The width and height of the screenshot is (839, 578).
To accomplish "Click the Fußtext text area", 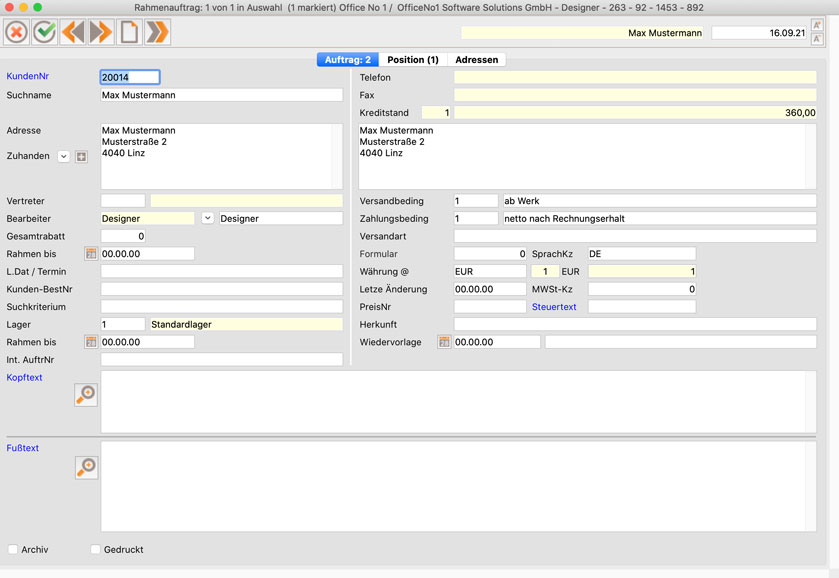I will pyautogui.click(x=459, y=486).
